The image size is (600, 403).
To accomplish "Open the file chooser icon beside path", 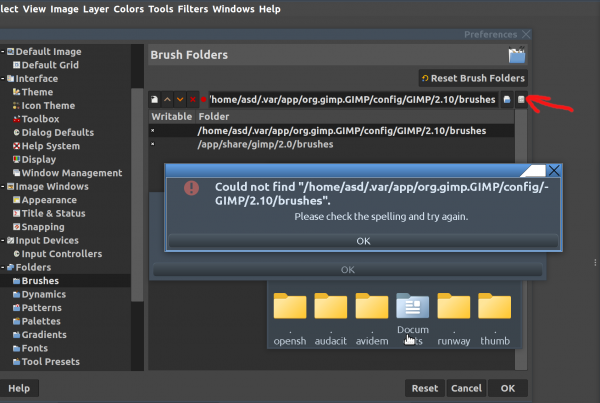I will point(507,100).
